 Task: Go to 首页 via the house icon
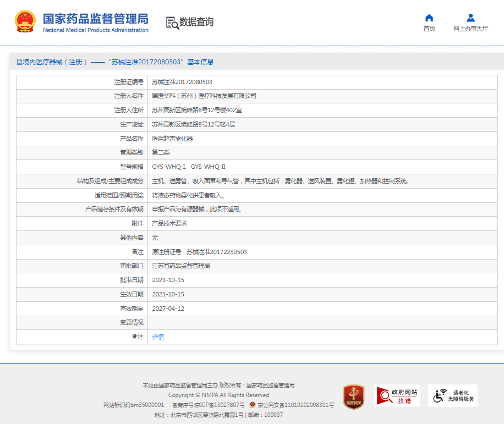(429, 18)
